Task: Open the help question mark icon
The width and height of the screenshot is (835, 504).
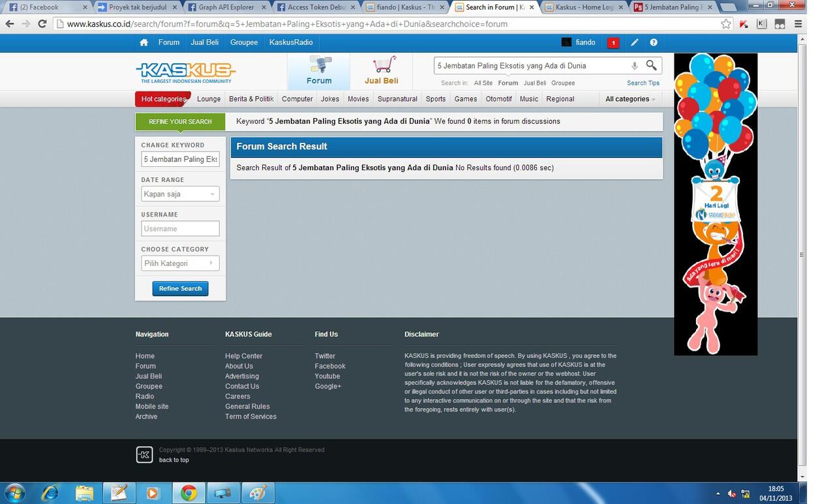Action: (654, 42)
